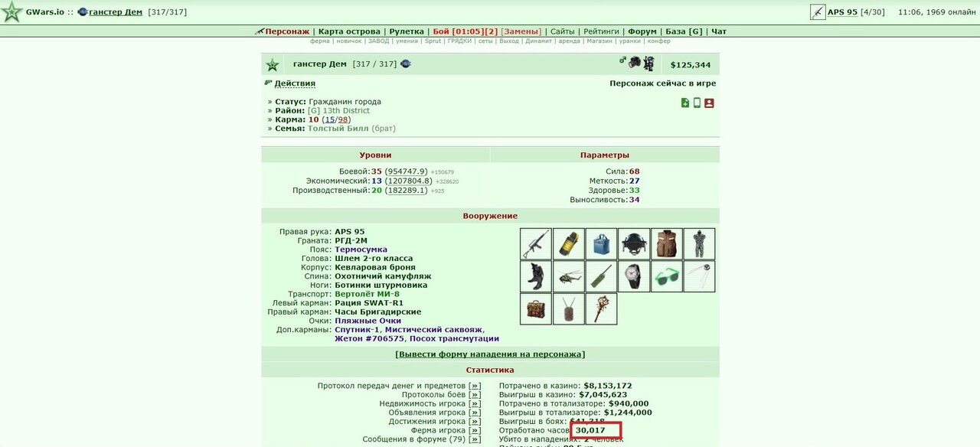This screenshot has height=447, width=980.
Task: Open the Сайты menu item
Action: [563, 31]
